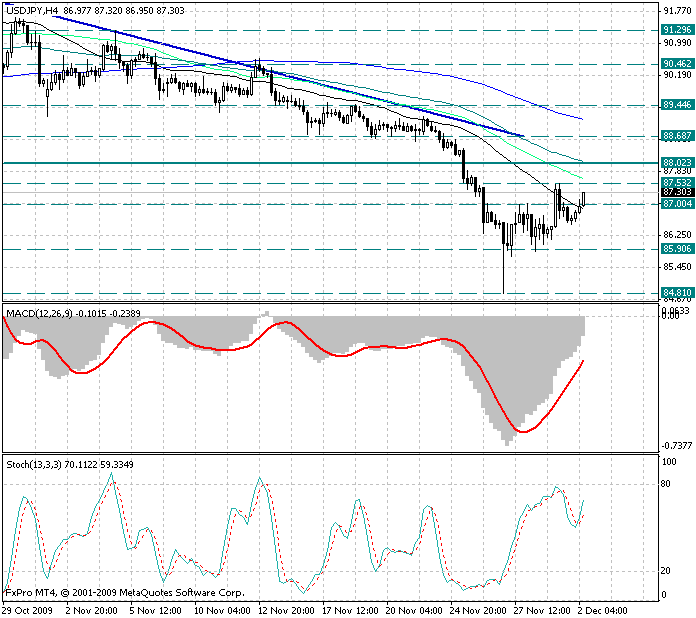Viewport: 696px width, 618px height.
Task: Select the 90.462 price level tag
Action: 677,63
